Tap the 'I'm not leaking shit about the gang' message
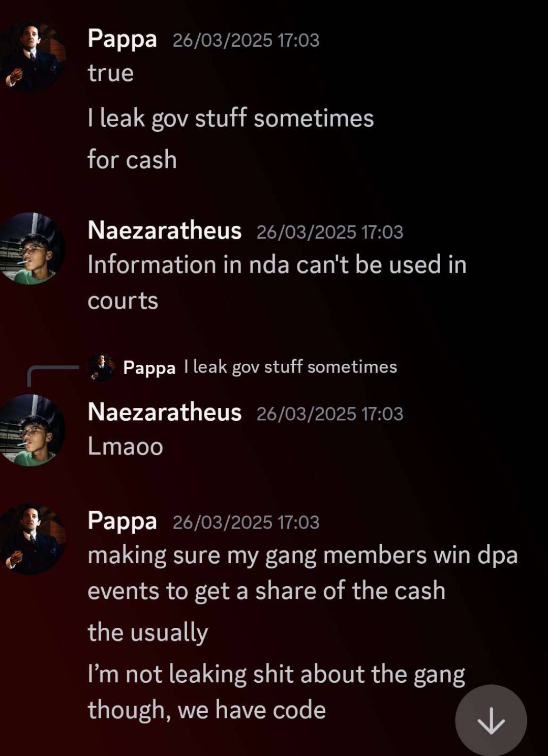The height and width of the screenshot is (756, 548). tap(276, 692)
